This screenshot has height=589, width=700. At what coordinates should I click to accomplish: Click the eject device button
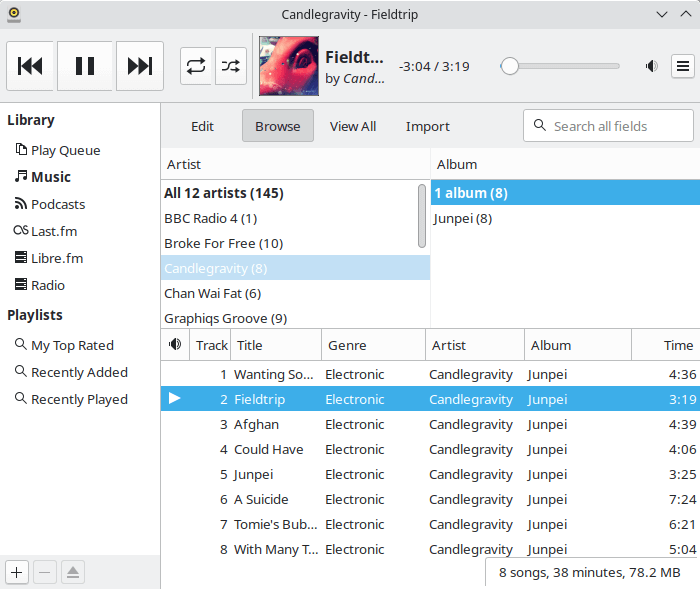click(73, 572)
